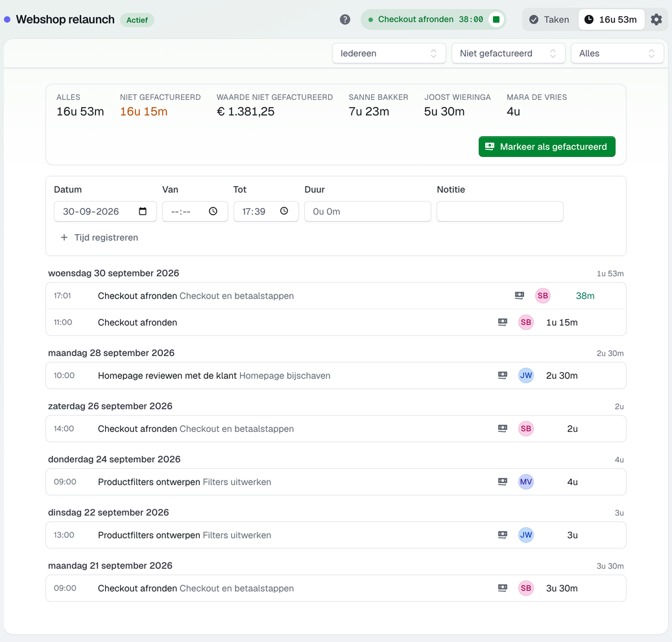
Task: Click Markeer als gefactureerd button
Action: click(547, 147)
